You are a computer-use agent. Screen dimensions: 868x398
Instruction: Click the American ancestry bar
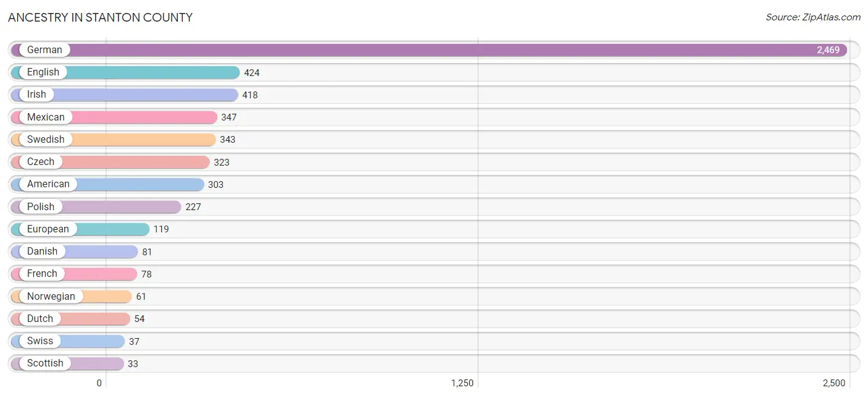point(107,184)
